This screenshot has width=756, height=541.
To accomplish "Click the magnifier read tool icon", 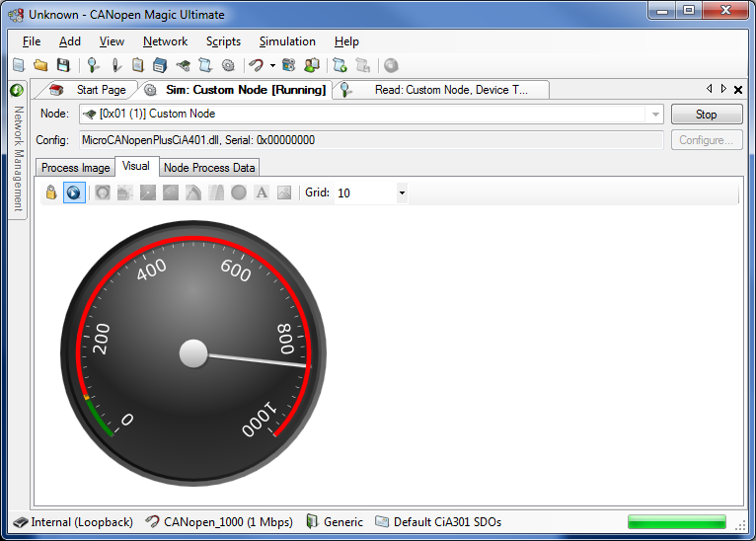I will pos(93,66).
